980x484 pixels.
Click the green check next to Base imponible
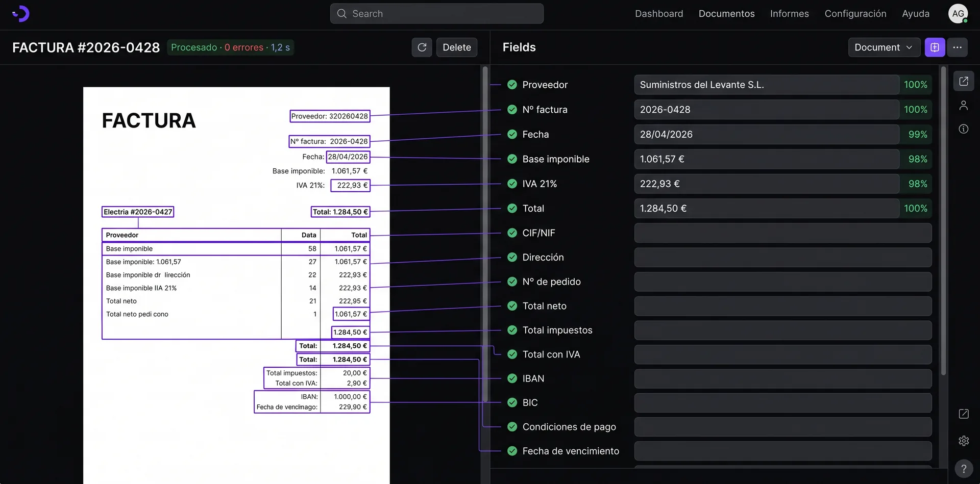pos(512,159)
